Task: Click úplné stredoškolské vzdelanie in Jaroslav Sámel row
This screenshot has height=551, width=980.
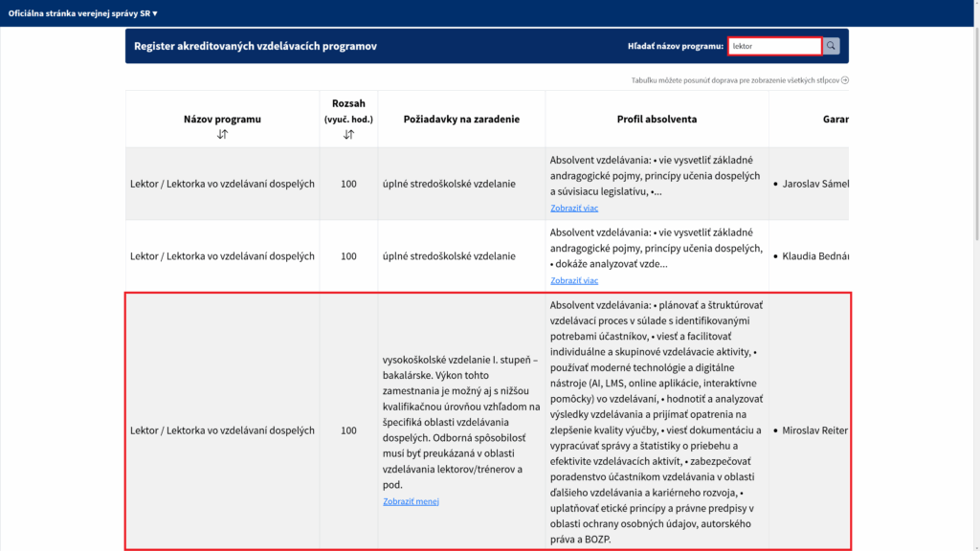Action: pos(449,184)
